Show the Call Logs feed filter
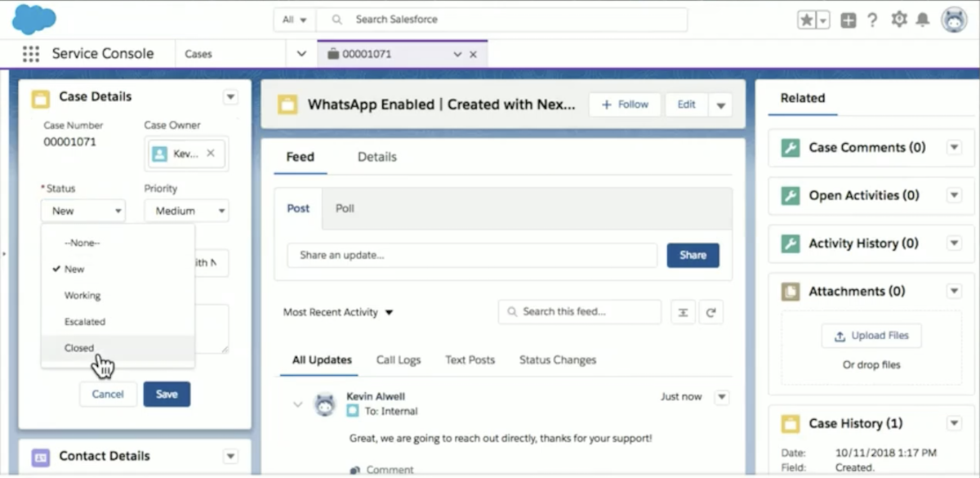 point(399,360)
